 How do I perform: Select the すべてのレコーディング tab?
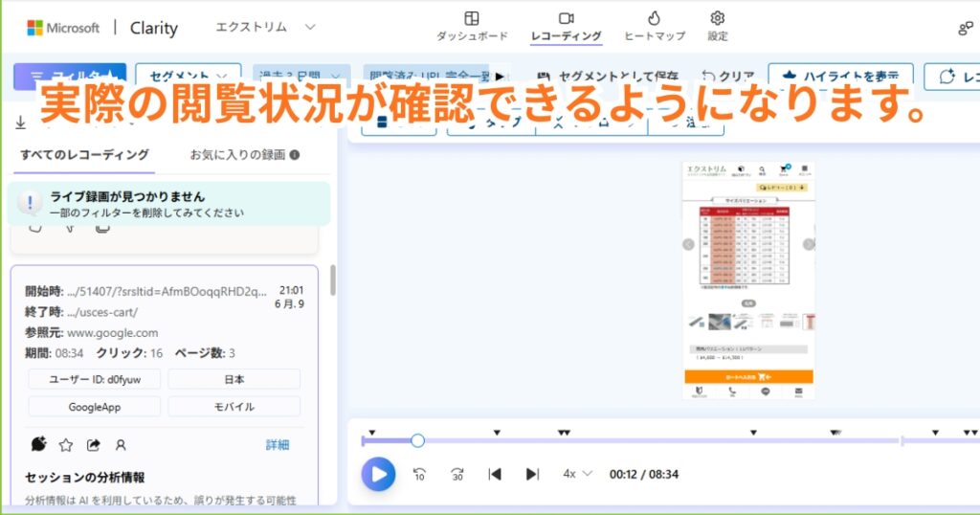[84, 154]
